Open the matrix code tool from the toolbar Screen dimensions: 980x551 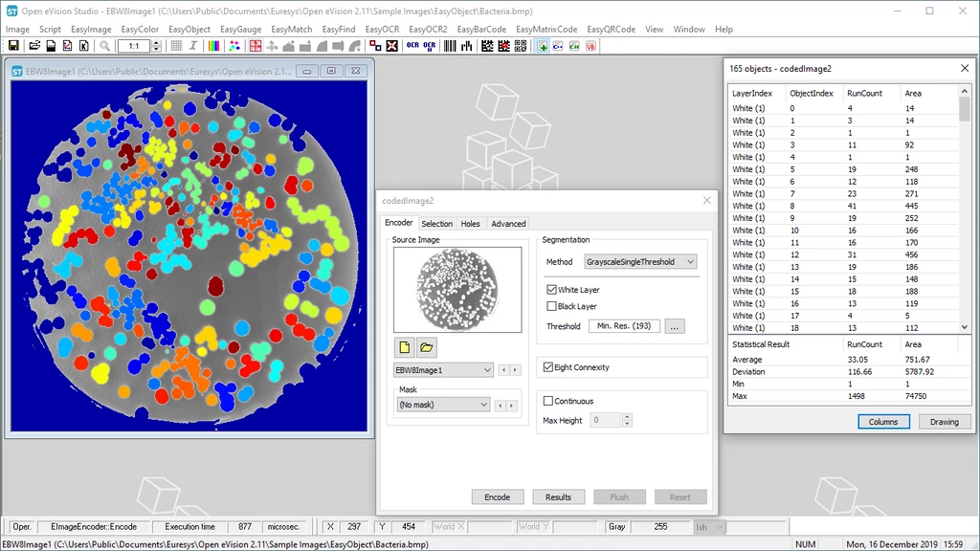tap(485, 46)
